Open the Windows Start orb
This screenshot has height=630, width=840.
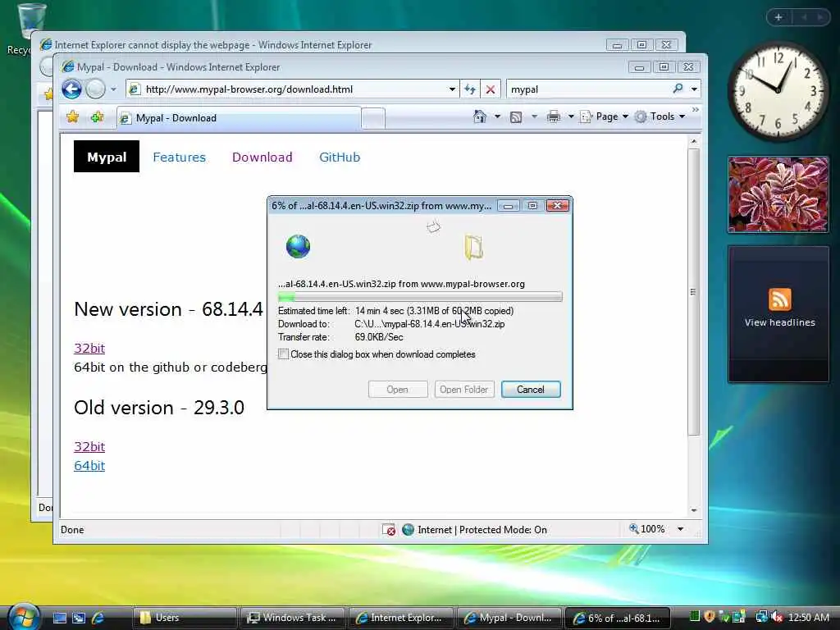[23, 616]
